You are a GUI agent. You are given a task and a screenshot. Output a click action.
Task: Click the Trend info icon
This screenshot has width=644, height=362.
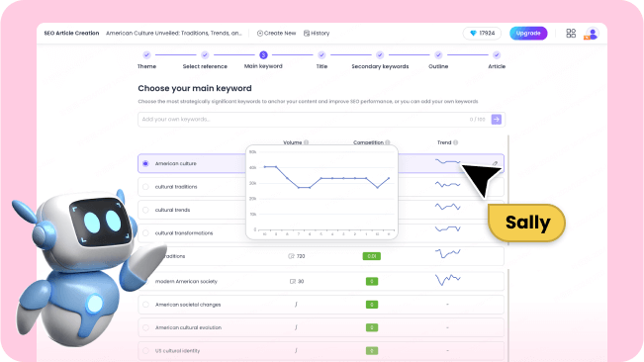click(x=455, y=142)
